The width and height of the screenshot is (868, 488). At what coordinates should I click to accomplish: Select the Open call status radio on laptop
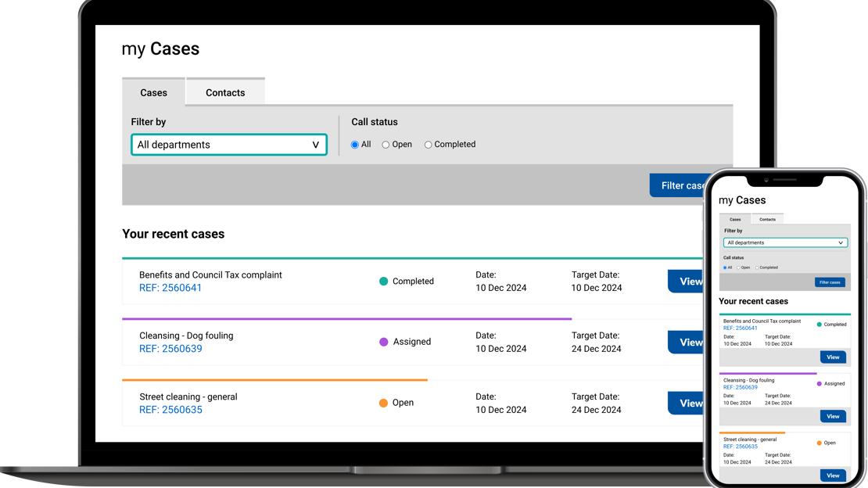[x=386, y=145]
